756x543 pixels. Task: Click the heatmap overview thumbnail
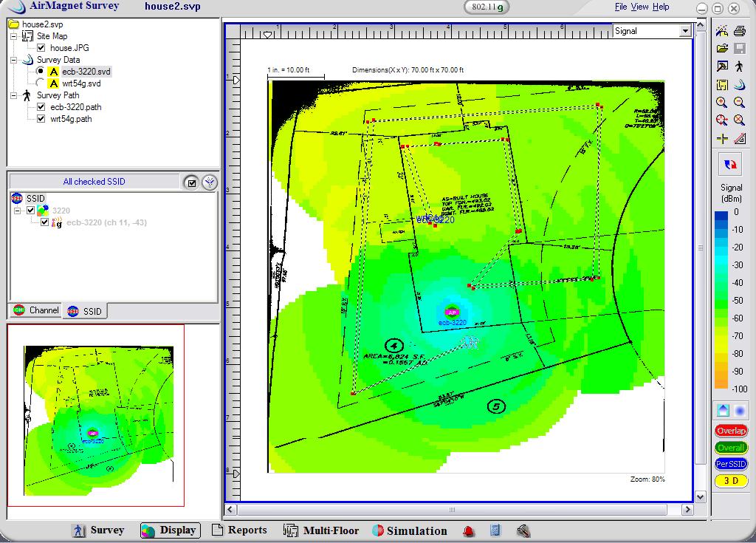[x=98, y=420]
